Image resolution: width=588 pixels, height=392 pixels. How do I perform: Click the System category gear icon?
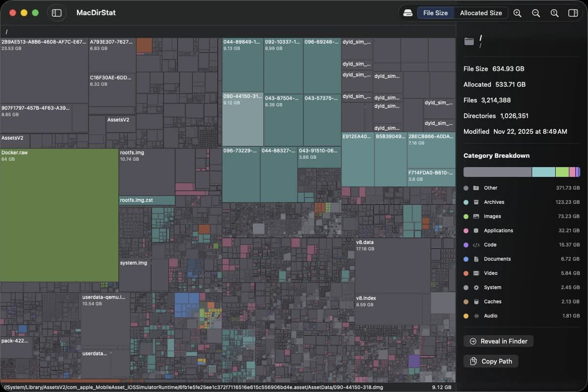pos(476,288)
